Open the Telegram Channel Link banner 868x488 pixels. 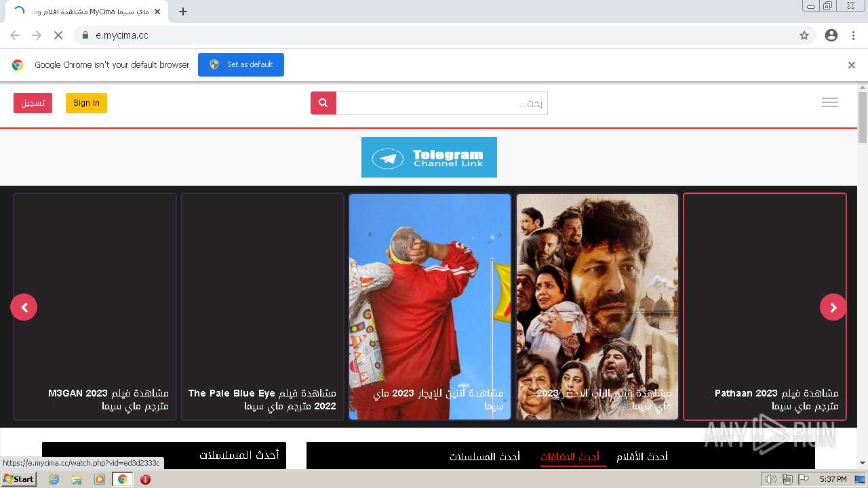[x=429, y=157]
